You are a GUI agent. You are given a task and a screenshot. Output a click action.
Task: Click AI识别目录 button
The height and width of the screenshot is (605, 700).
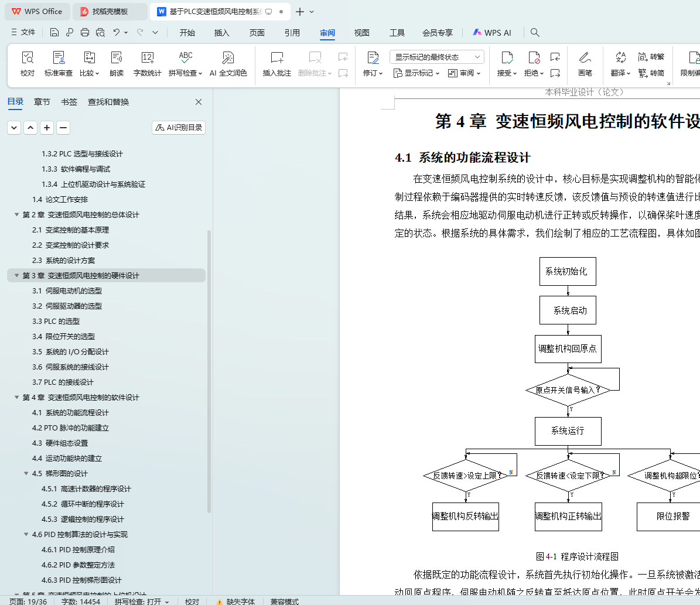click(179, 128)
